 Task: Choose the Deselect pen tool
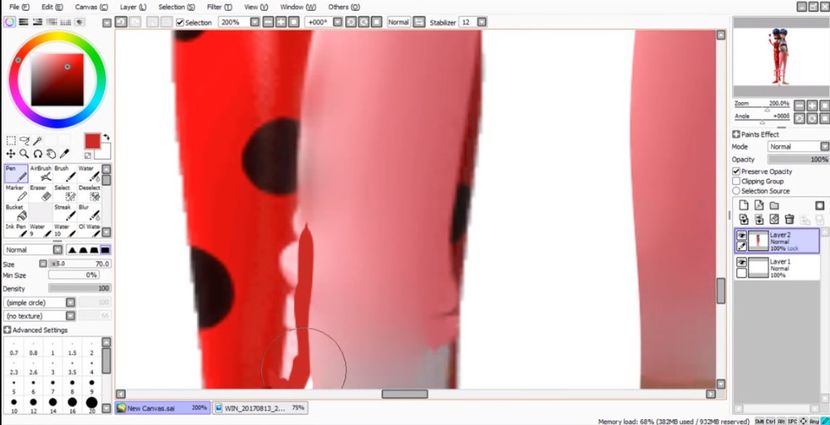coord(89,193)
